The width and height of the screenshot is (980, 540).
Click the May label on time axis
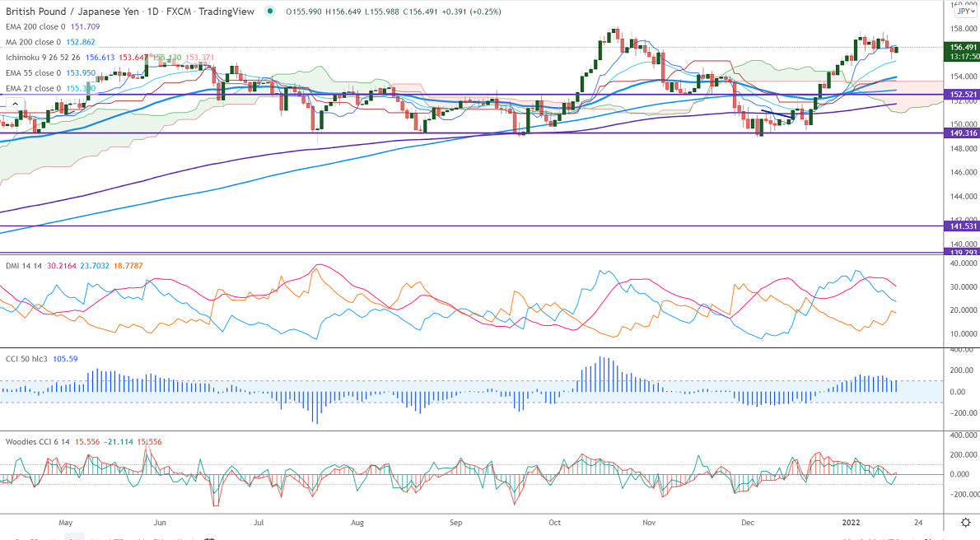point(65,523)
